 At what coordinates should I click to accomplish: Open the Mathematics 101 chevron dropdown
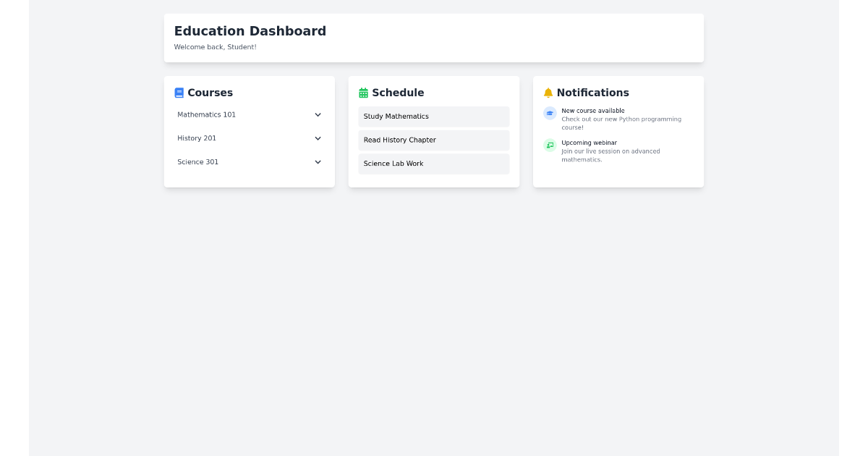(318, 114)
